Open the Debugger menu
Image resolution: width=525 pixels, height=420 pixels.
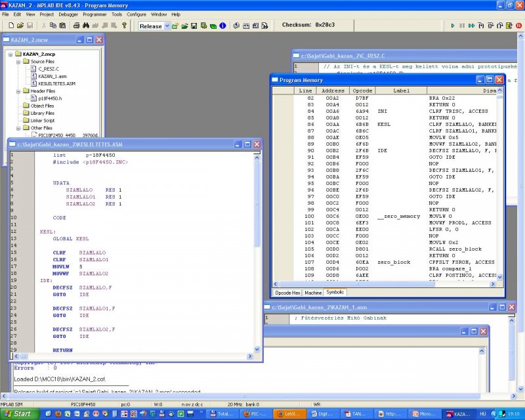tap(68, 14)
